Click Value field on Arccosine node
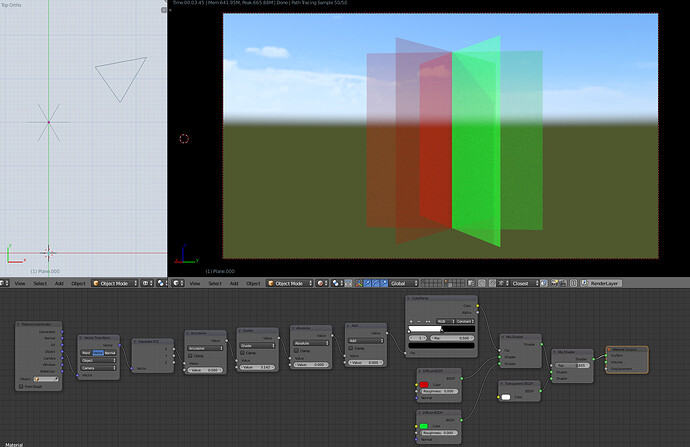 click(x=205, y=370)
